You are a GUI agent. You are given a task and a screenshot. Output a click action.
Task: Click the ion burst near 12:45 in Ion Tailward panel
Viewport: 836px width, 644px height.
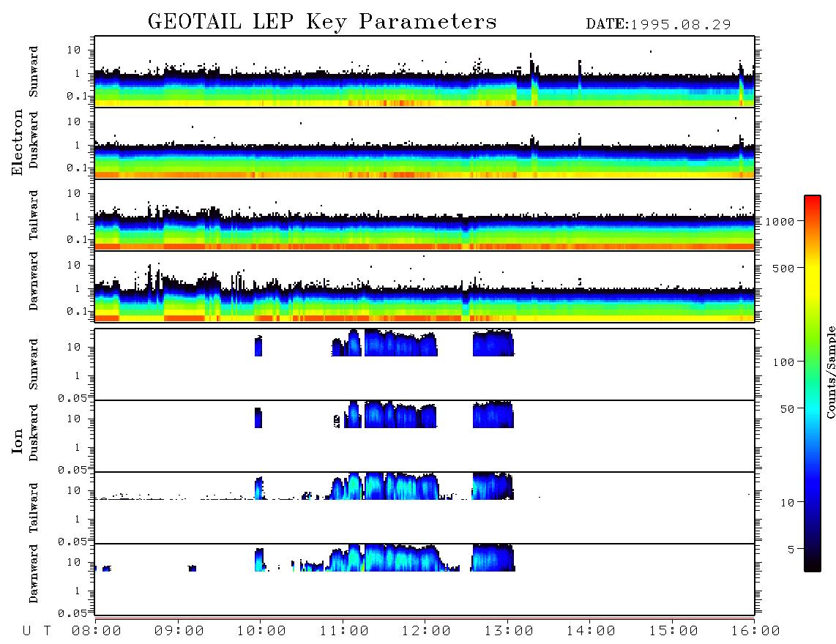tap(492, 486)
